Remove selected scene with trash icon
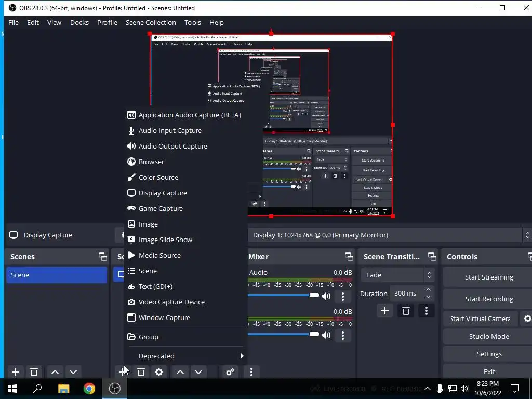Screen dimensions: 532x399 [34, 372]
